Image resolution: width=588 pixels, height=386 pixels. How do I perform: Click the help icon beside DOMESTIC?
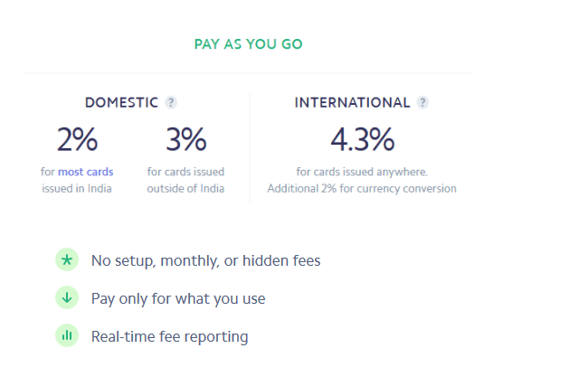tap(171, 103)
